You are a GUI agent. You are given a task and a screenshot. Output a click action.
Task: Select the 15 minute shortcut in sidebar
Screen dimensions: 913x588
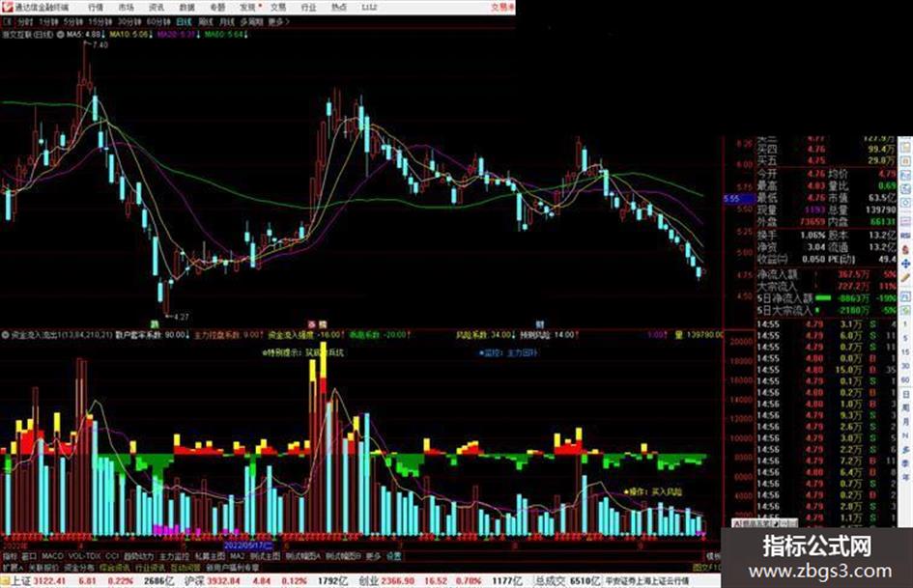click(x=905, y=352)
